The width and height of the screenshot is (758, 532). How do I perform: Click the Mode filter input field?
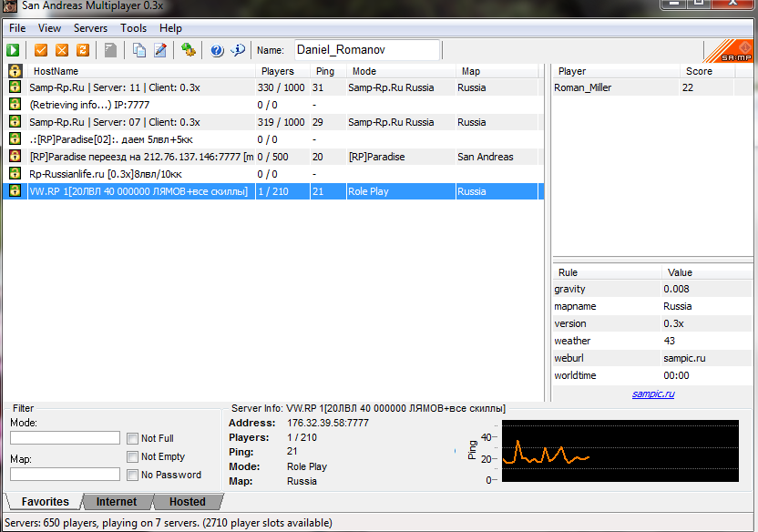pyautogui.click(x=65, y=438)
